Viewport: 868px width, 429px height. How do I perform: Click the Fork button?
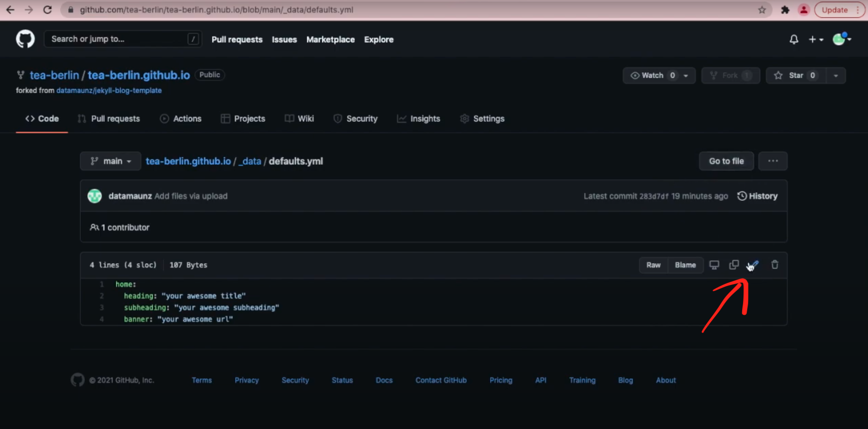click(x=731, y=75)
